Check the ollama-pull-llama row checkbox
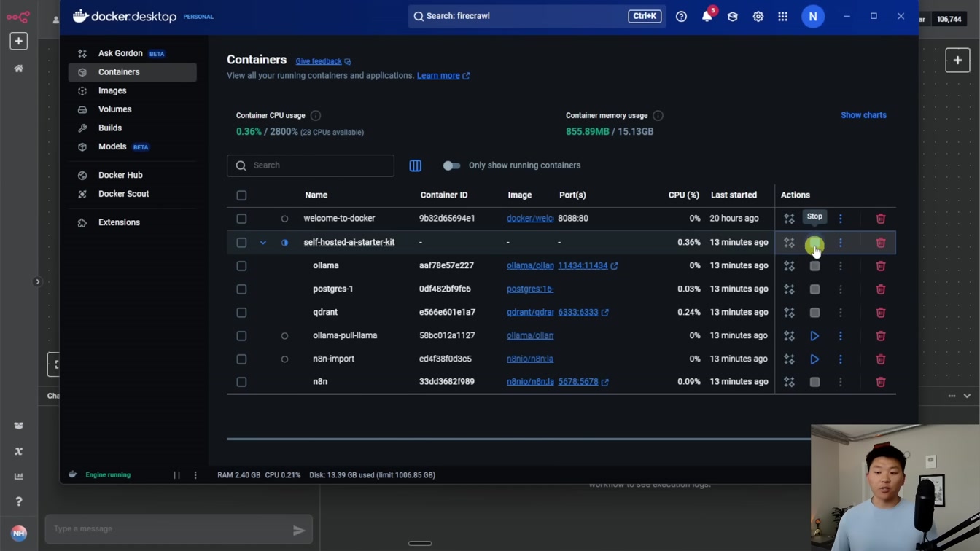This screenshot has width=980, height=551. (241, 336)
